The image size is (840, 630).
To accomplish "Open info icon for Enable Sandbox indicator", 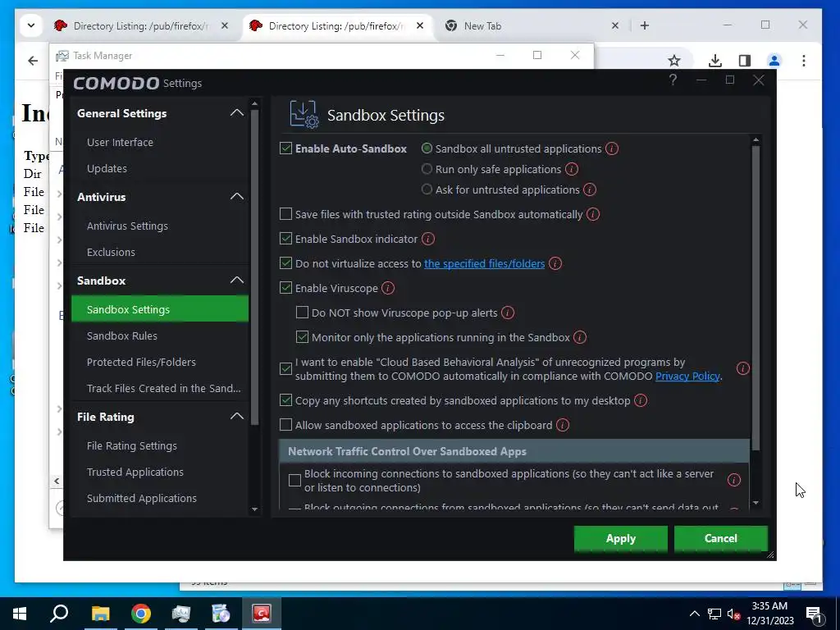I will (x=428, y=239).
